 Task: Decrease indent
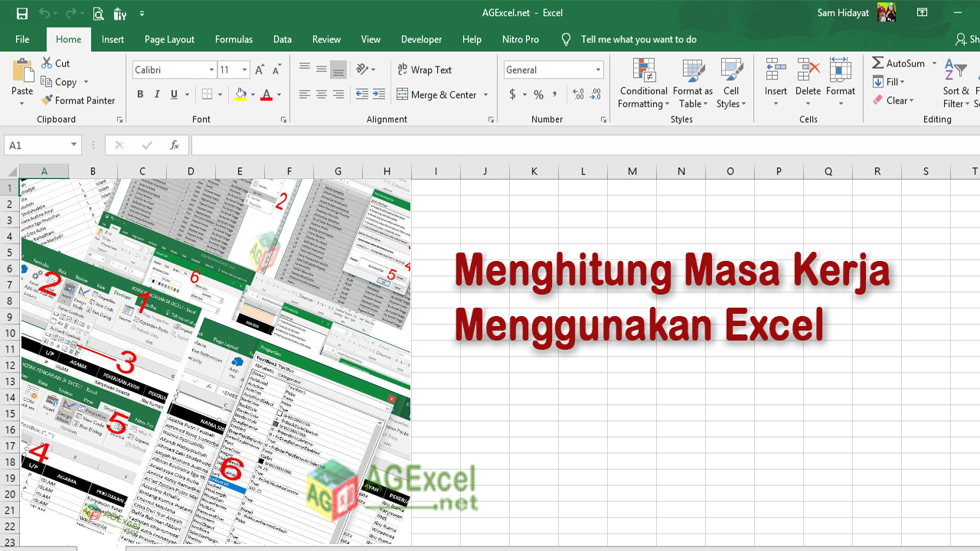click(x=361, y=95)
